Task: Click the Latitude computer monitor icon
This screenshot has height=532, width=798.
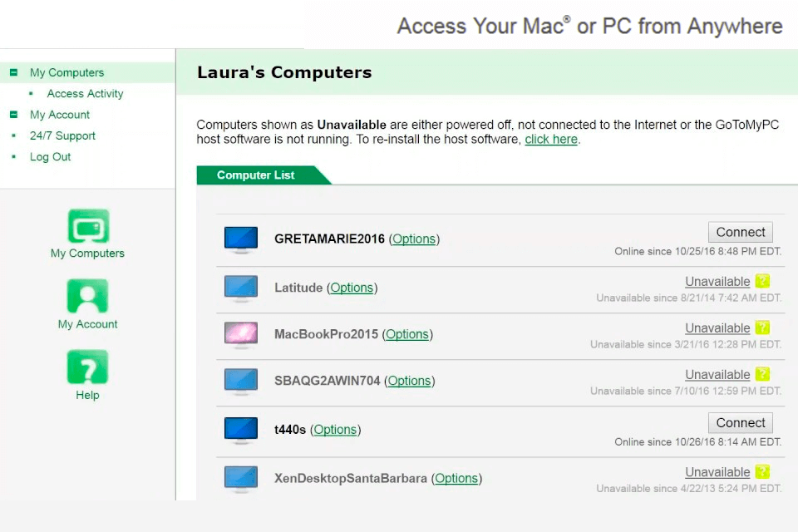Action: pyautogui.click(x=241, y=288)
